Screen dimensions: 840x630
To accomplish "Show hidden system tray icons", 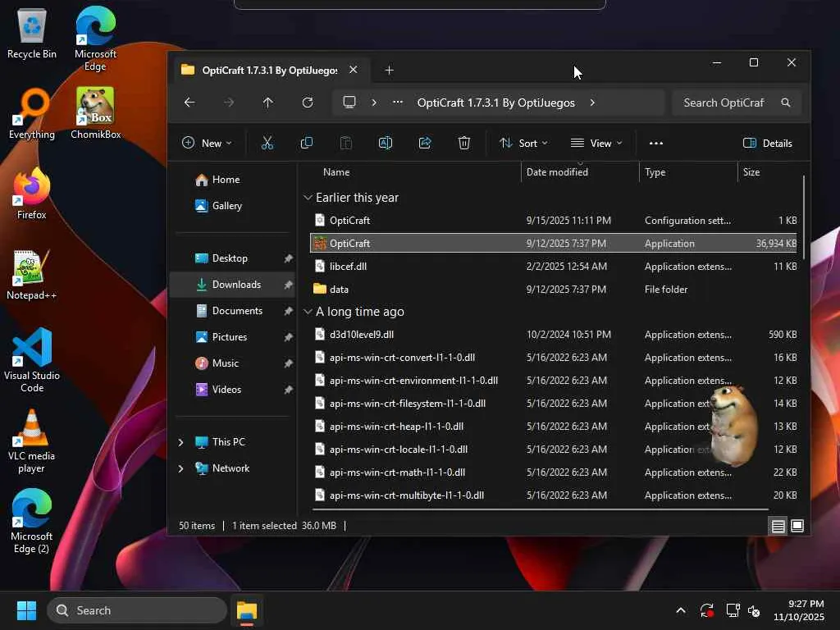I will (x=680, y=610).
